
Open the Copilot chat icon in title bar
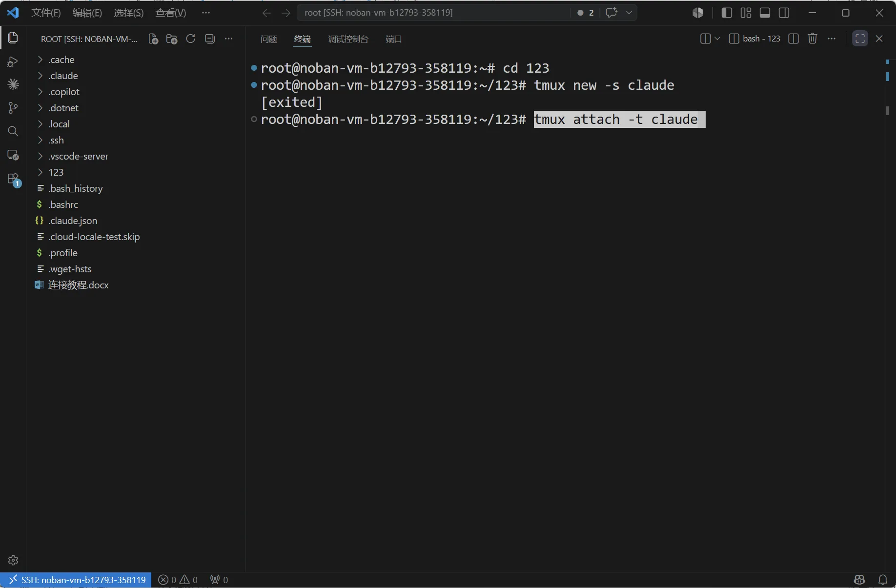[x=611, y=13]
